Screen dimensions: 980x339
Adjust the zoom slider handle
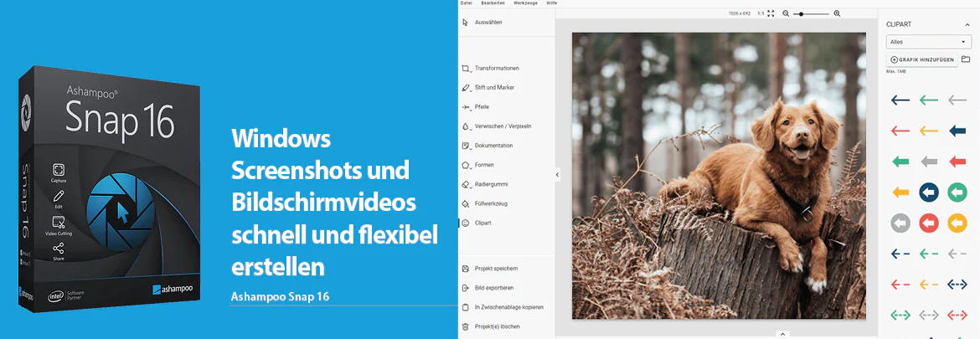coord(802,13)
